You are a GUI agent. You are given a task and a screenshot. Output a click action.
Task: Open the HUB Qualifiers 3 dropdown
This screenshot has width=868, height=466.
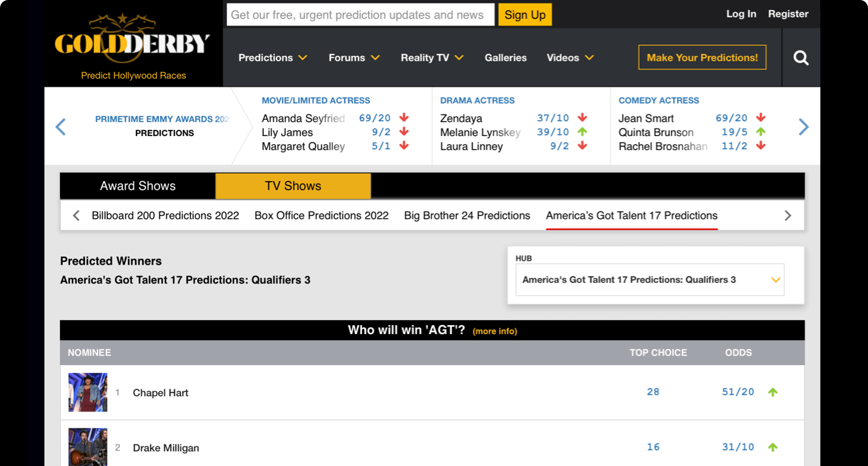(650, 279)
